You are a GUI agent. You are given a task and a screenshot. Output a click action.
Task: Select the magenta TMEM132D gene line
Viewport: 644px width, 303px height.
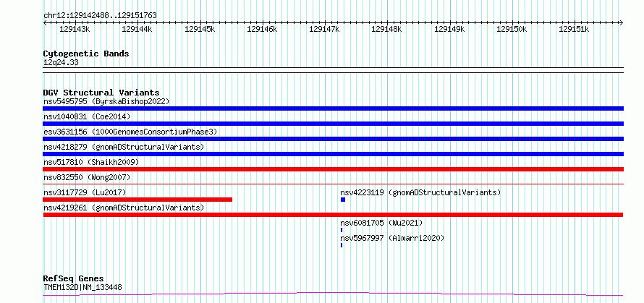tap(333, 294)
